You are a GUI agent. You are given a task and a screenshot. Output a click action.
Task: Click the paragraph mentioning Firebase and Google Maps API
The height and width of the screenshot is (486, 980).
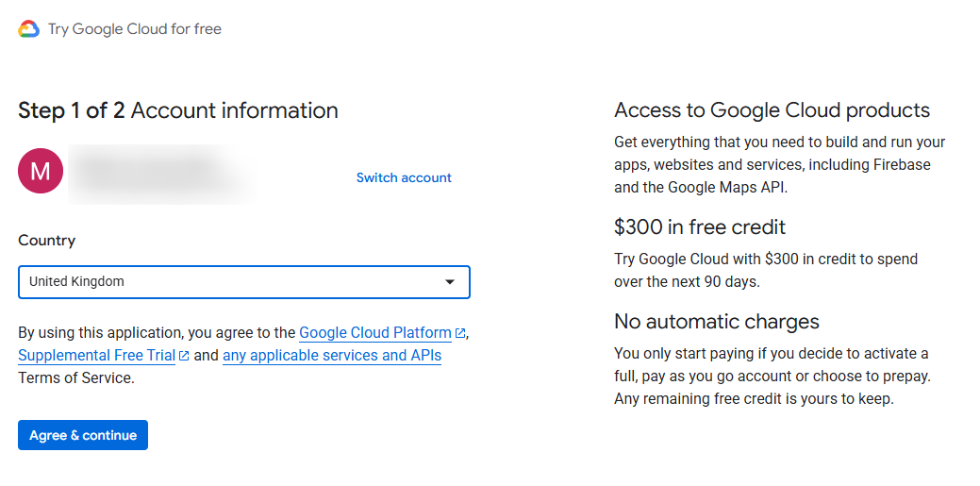[779, 165]
